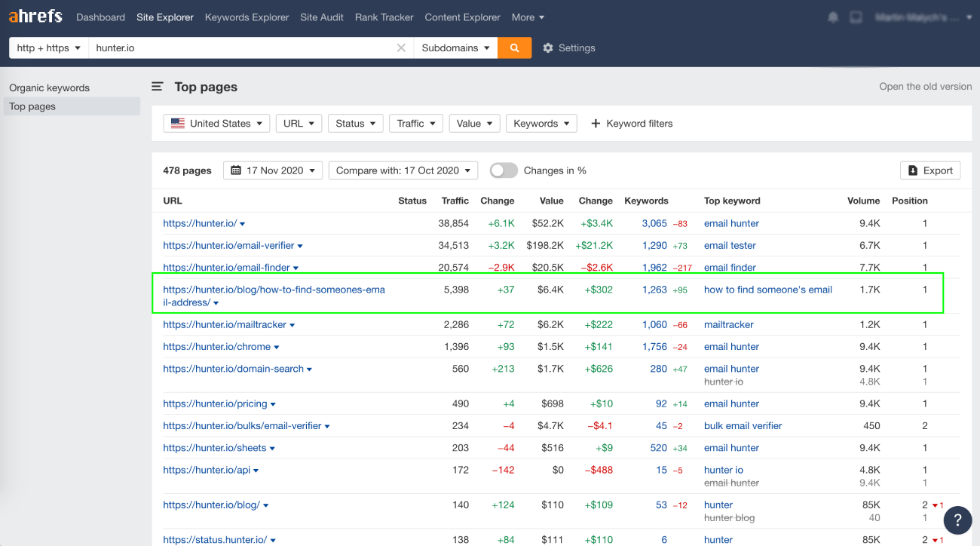Open the notifications bell
This screenshot has height=546, width=980.
[833, 17]
